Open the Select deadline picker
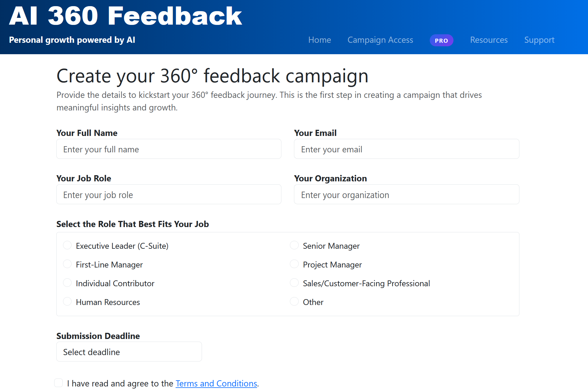The image size is (588, 392). tap(129, 352)
